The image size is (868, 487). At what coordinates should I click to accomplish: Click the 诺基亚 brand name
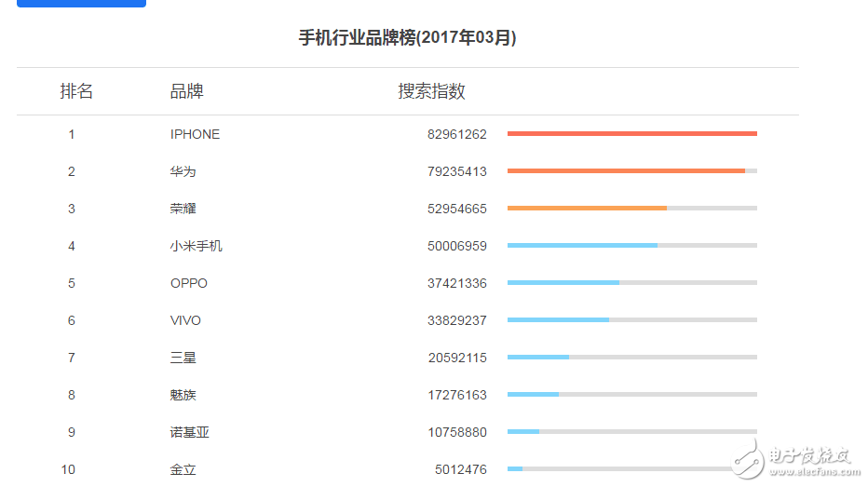click(x=189, y=432)
